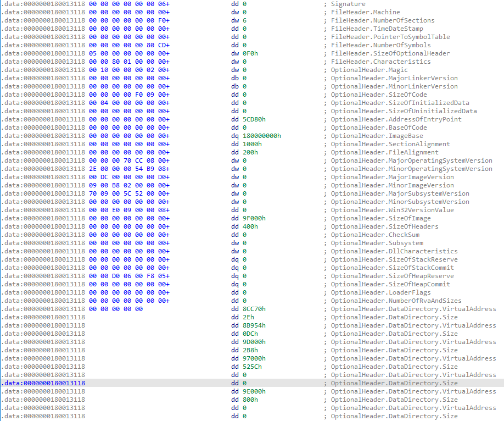This screenshot has height=421, width=504.
Task: Click the 'FileHeader.Characteristics' comment
Action: pyautogui.click(x=381, y=62)
